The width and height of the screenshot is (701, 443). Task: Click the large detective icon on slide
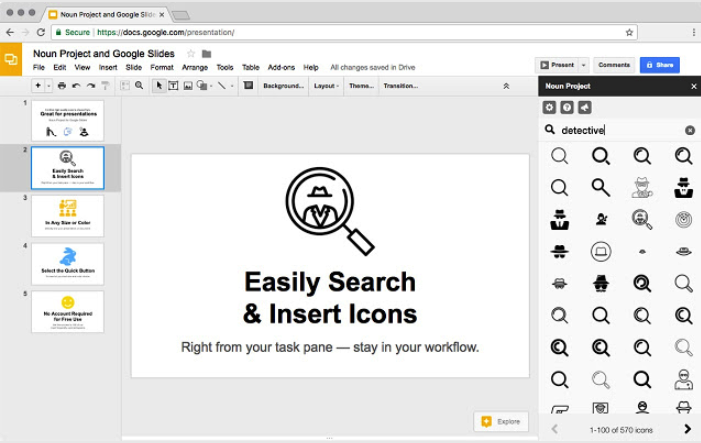pos(329,211)
